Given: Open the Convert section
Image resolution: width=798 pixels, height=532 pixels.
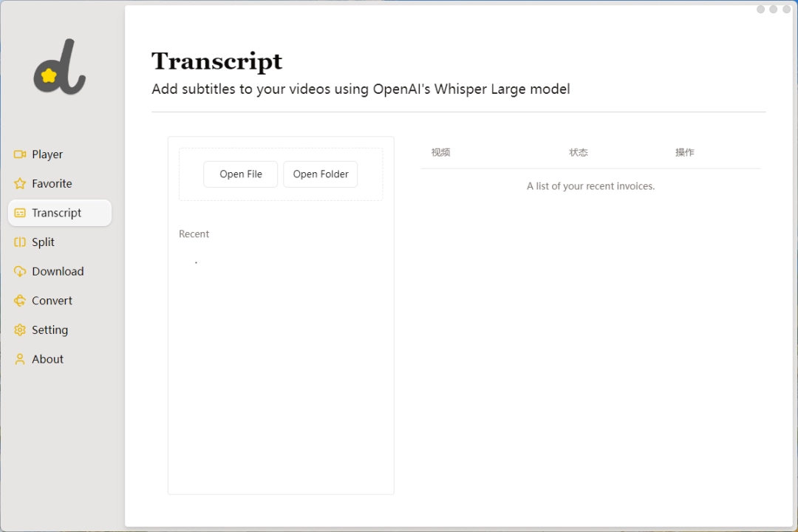Looking at the screenshot, I should (52, 300).
